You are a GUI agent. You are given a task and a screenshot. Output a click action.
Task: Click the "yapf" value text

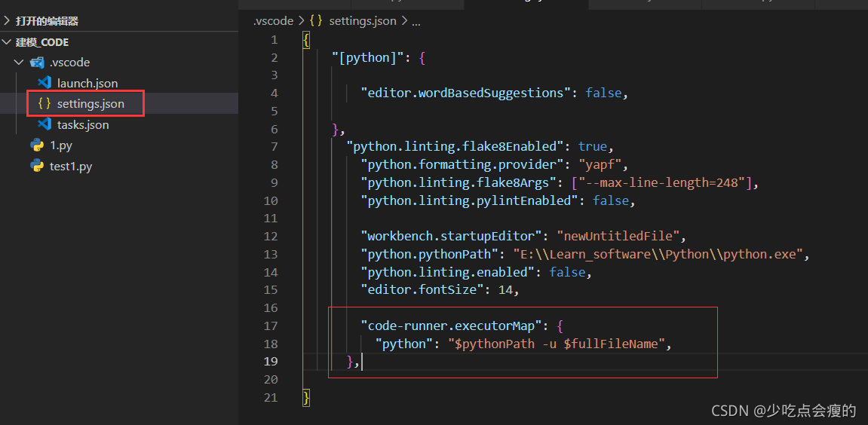tap(600, 165)
